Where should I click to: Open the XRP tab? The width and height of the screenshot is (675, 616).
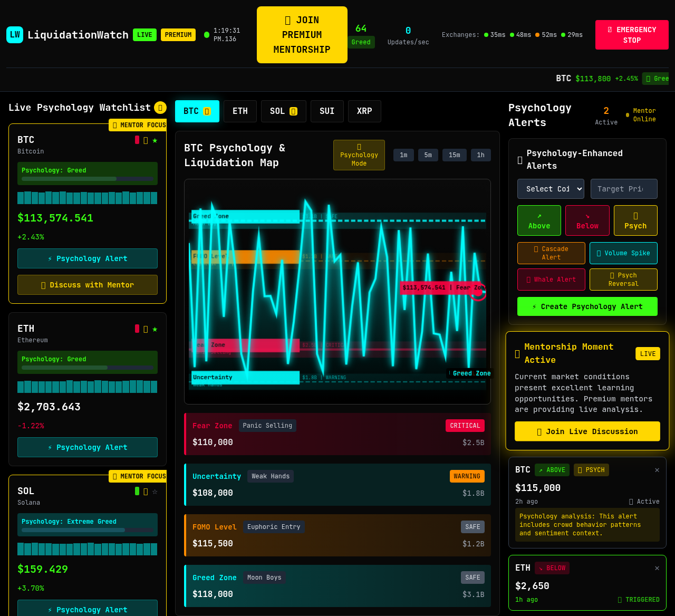(x=364, y=111)
